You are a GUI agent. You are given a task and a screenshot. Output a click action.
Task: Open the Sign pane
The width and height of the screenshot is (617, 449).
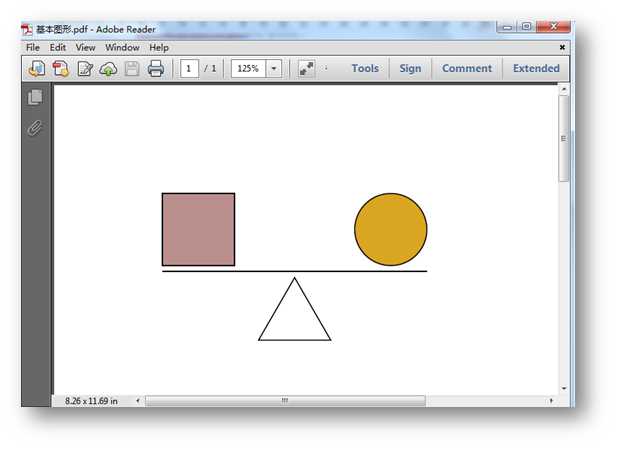click(x=410, y=68)
